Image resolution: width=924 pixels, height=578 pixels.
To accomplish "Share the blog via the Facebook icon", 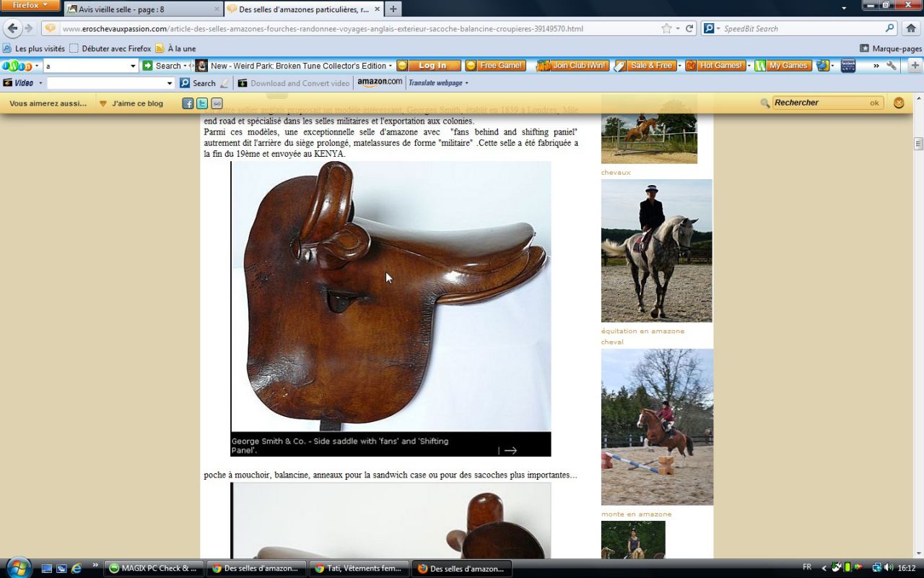I will 188,103.
